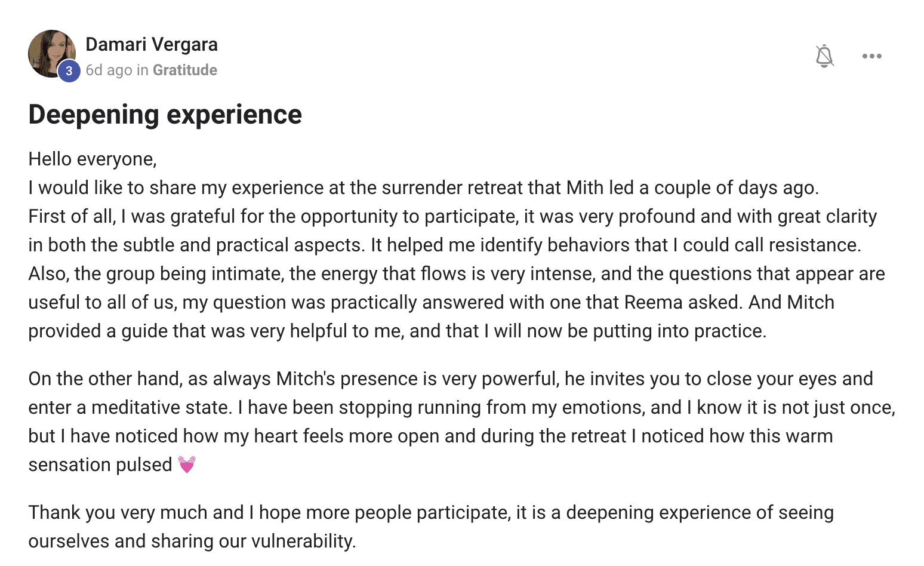Toggle post notifications with the bell icon
This screenshot has height=566, width=924.
(x=824, y=56)
